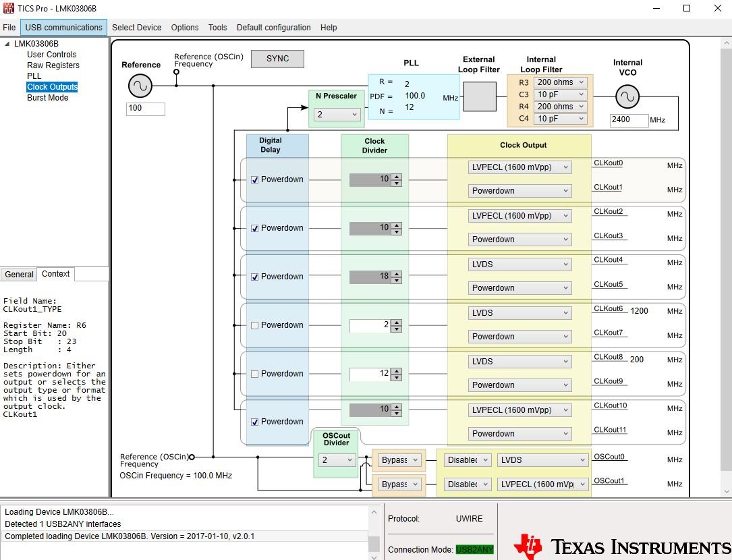Viewport: 732px width, 560px height.
Task: Open OSCout1 Disabled state dropdown
Action: 468,484
